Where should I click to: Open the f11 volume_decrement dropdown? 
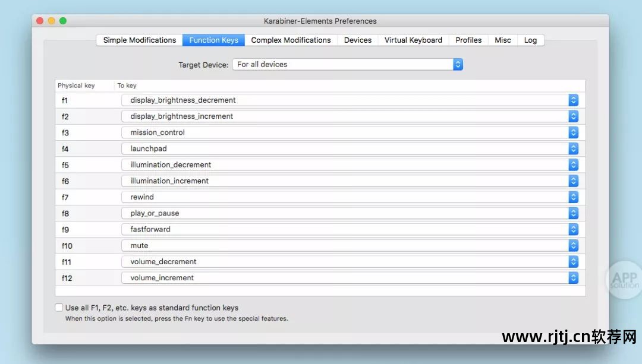[350, 262]
